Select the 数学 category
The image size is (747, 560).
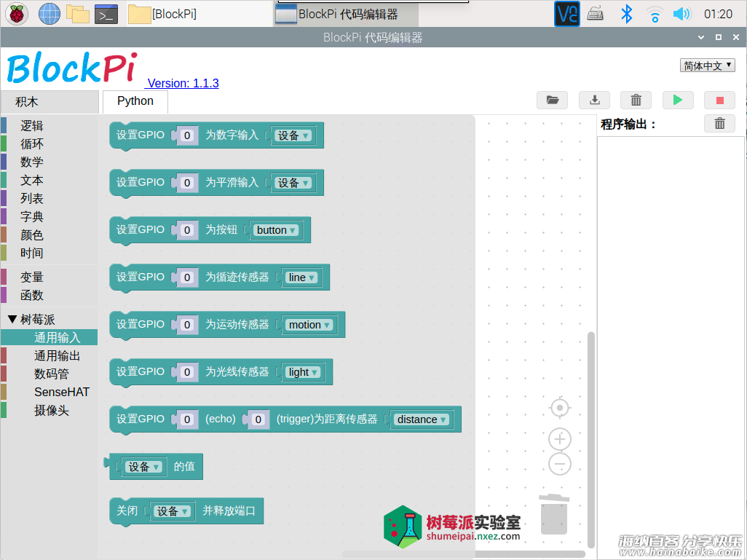[49, 162]
